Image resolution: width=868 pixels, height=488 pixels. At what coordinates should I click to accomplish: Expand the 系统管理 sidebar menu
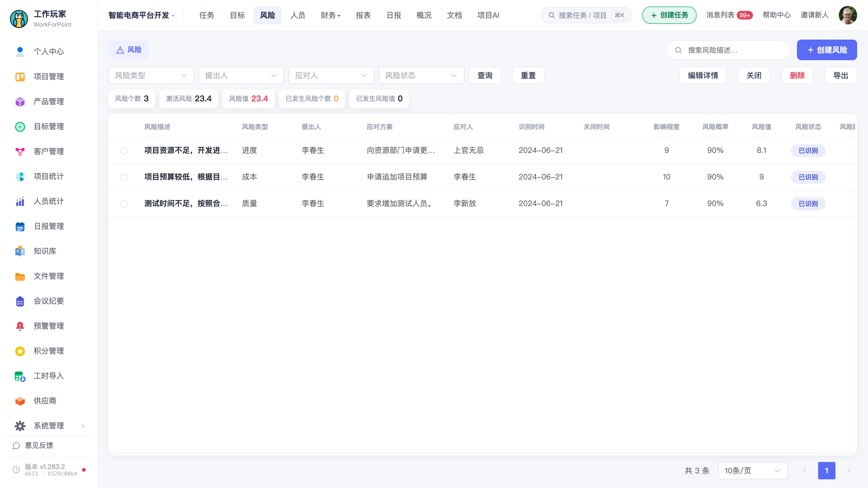coord(49,426)
